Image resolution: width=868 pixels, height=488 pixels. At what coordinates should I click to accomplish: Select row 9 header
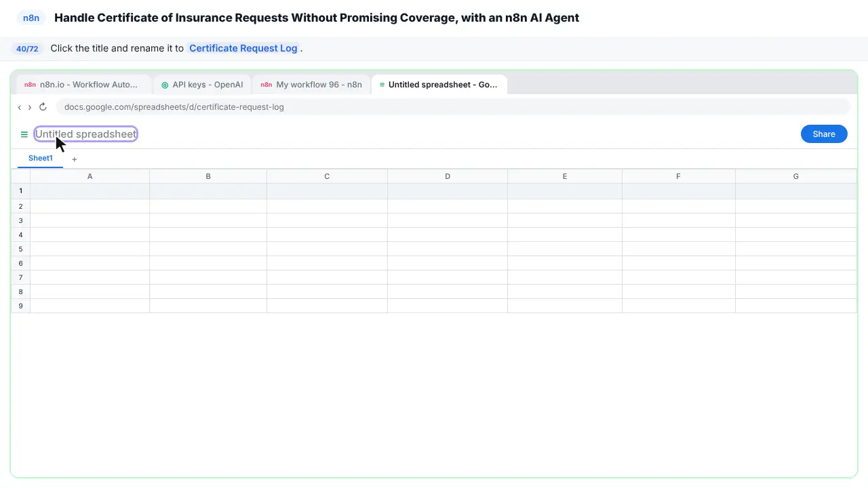click(21, 306)
